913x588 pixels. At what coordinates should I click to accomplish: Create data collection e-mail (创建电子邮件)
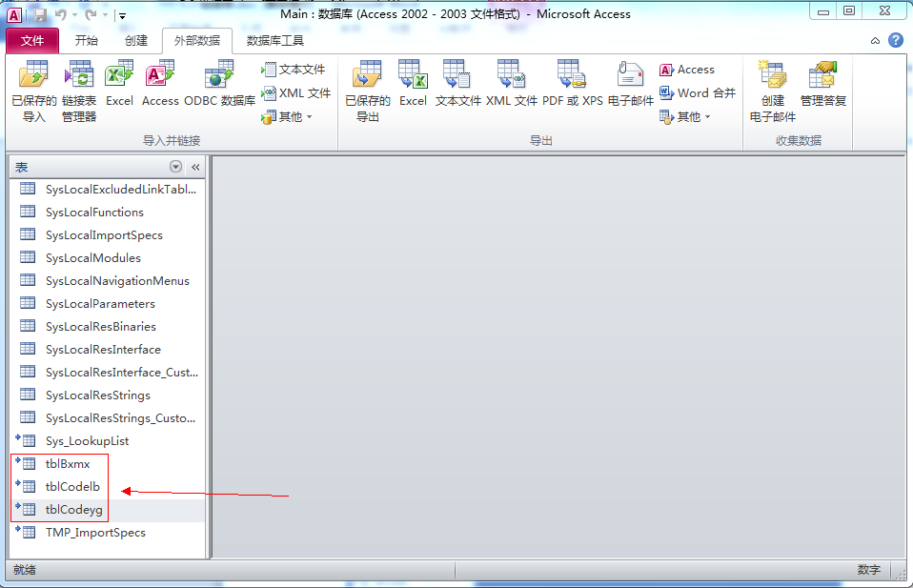773,91
